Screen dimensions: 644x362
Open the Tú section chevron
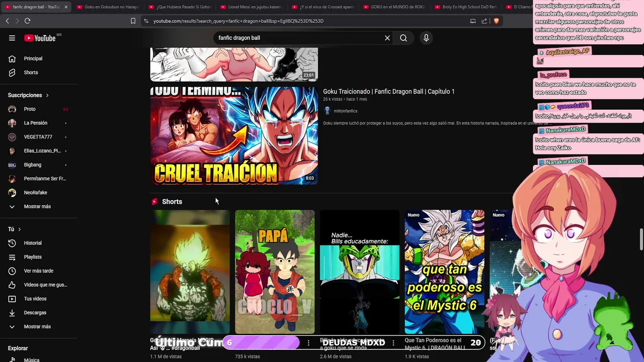pos(19,229)
